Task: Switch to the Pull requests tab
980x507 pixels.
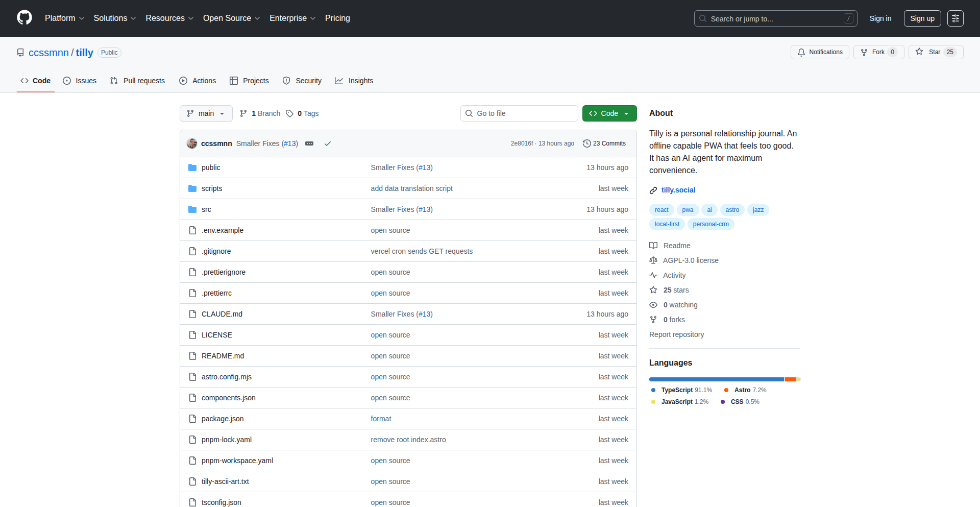Action: 138,81
